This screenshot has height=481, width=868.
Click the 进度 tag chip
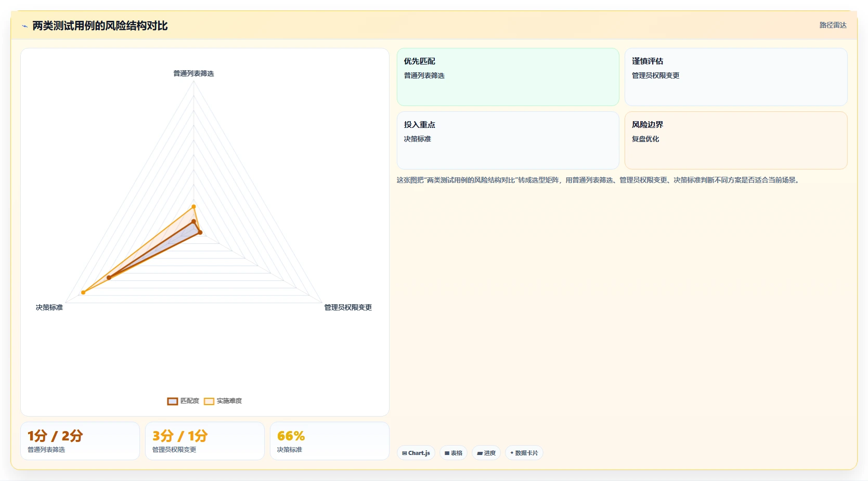(x=486, y=453)
